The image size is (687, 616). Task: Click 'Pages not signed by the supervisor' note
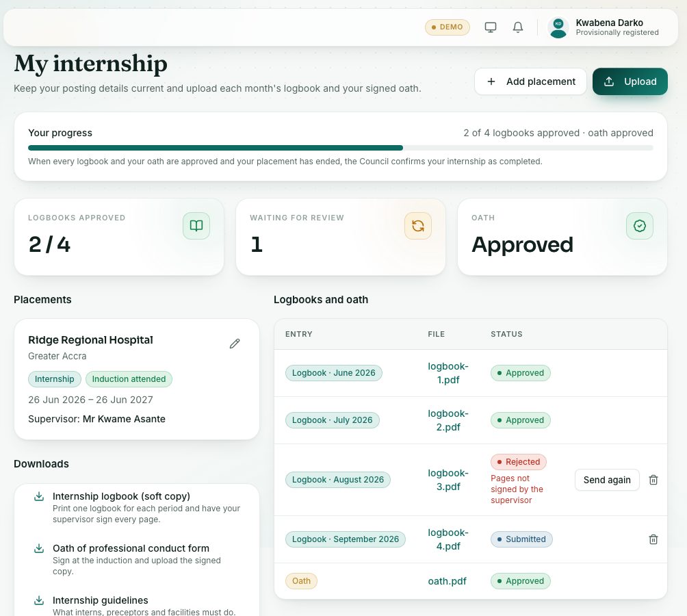517,489
